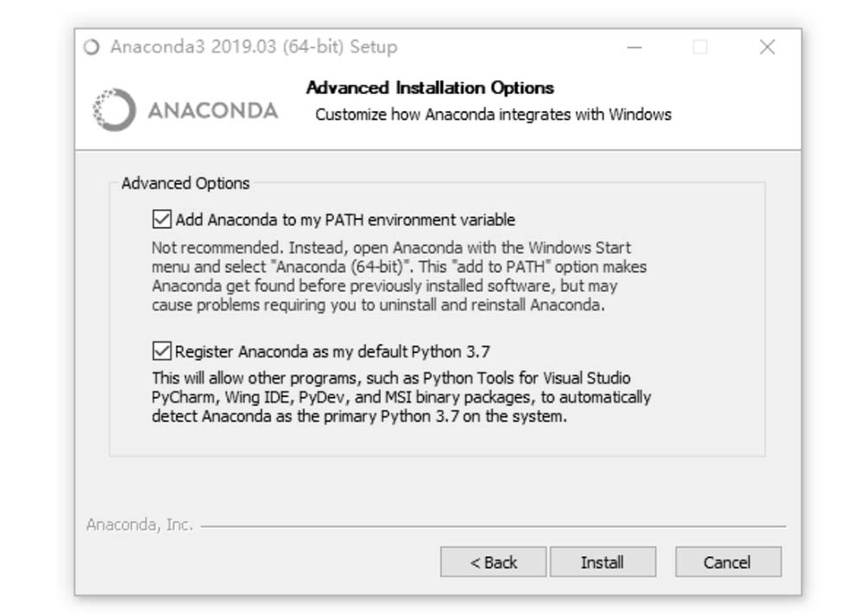Click the 'This will allow other programs' description
This screenshot has width=863, height=616.
(401, 397)
